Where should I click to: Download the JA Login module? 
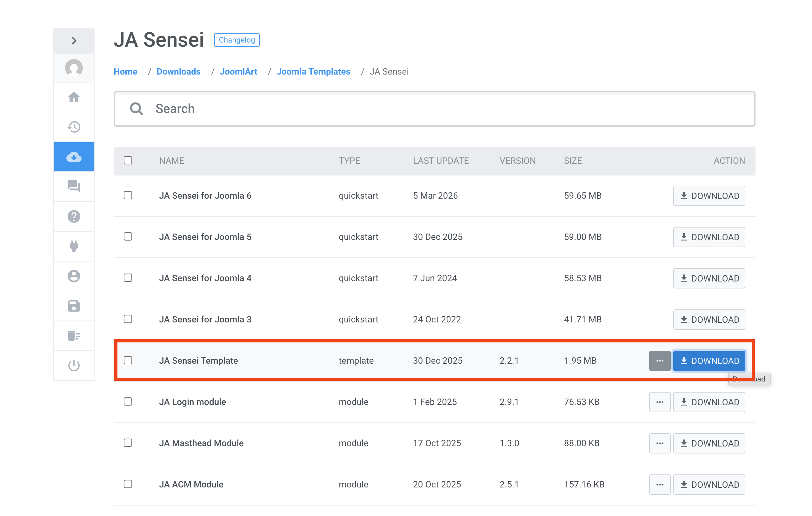click(709, 402)
